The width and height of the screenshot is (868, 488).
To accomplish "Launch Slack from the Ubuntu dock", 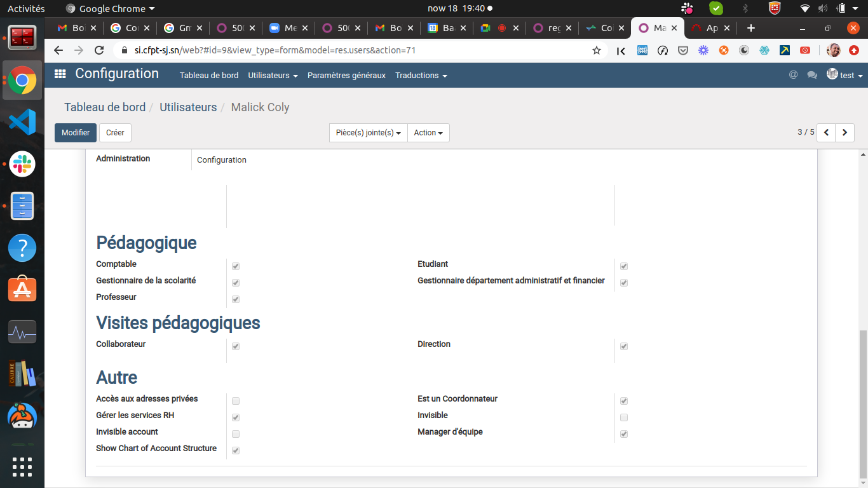I will [x=22, y=164].
